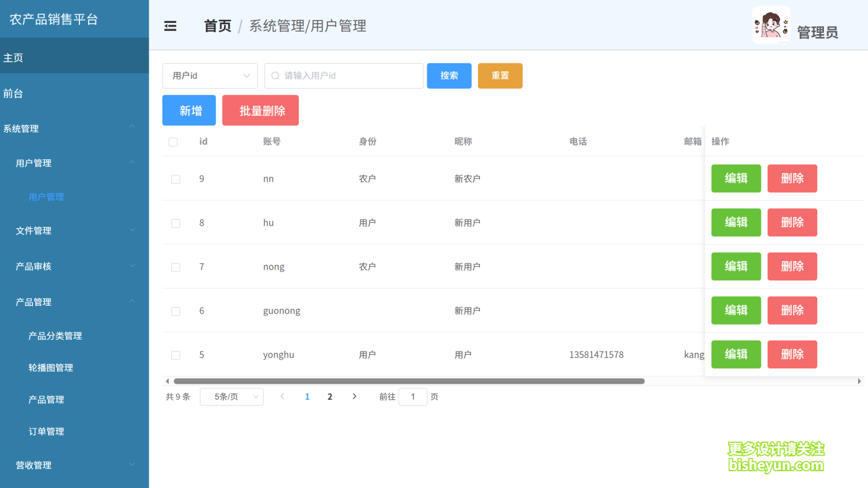Click the previous page arrow in pagination
868x488 pixels.
pyautogui.click(x=282, y=396)
